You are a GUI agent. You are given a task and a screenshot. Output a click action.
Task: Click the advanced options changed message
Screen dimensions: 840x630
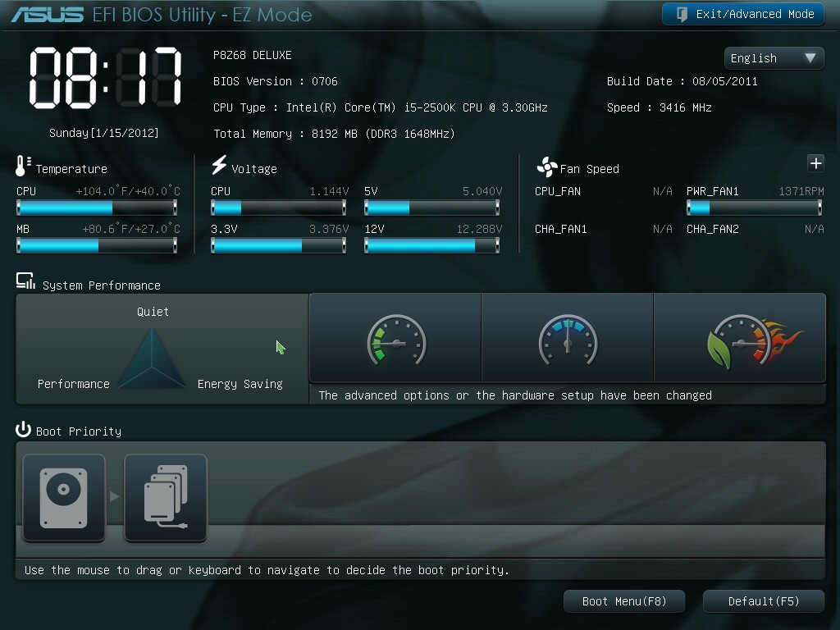point(515,395)
